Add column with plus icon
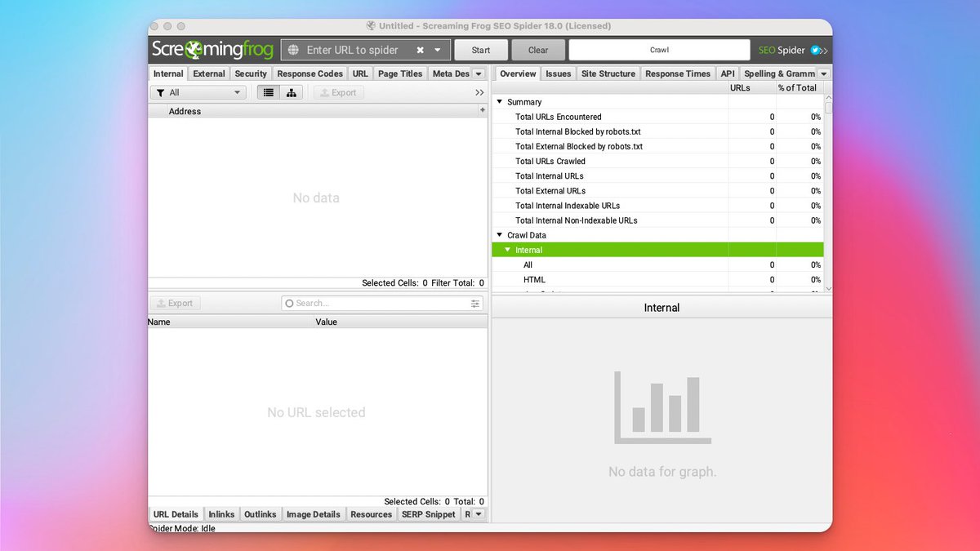This screenshot has height=551, width=980. (x=483, y=110)
